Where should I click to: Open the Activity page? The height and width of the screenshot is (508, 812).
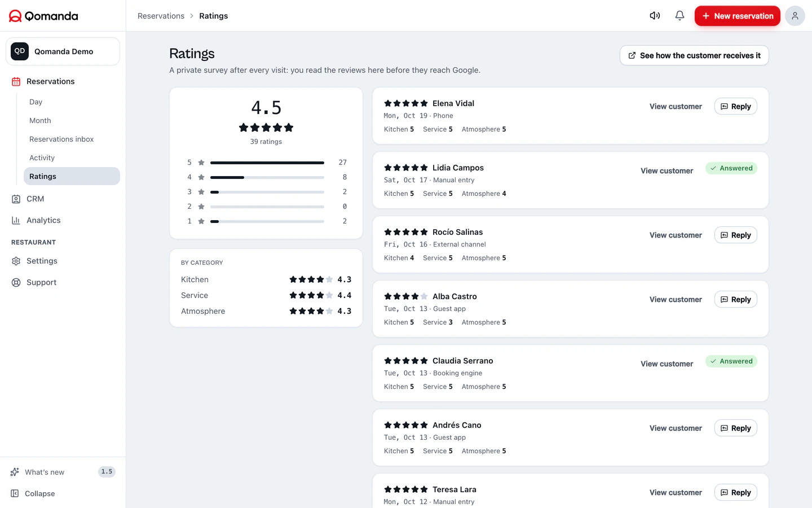pos(72,157)
